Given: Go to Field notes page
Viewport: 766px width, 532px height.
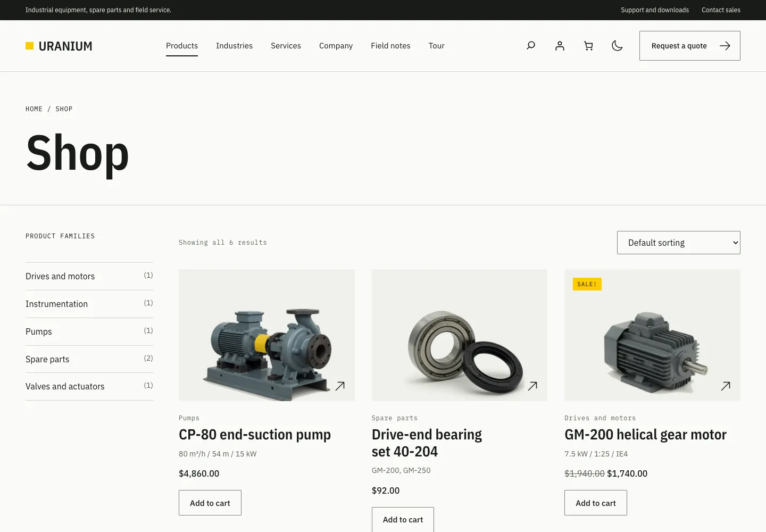Looking at the screenshot, I should coord(390,46).
